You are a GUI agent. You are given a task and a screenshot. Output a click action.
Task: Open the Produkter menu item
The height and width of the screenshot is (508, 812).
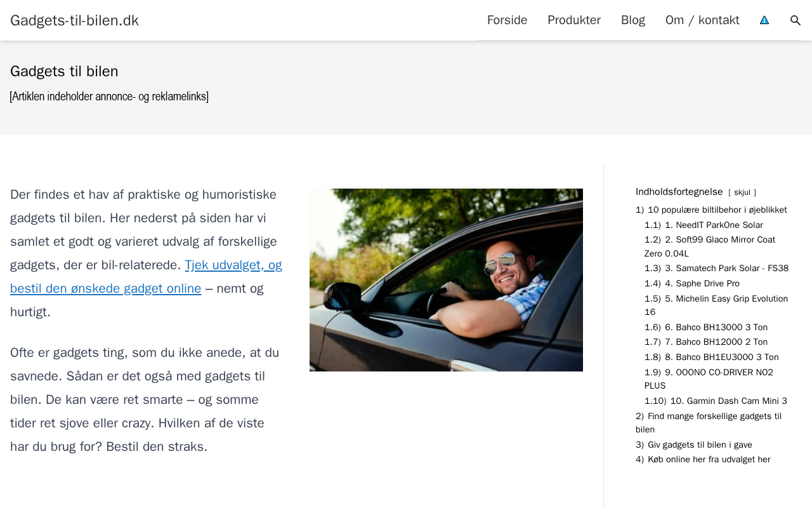coord(574,20)
